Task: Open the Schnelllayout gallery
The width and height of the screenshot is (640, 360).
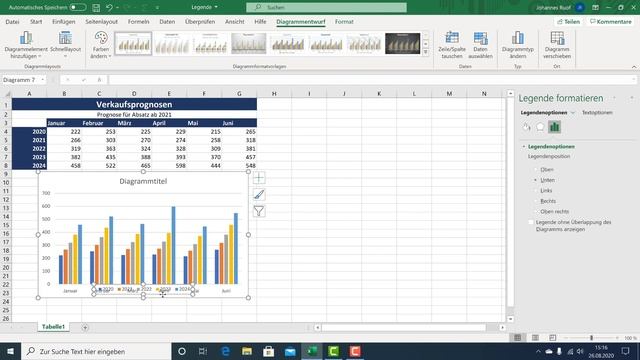Action: (x=65, y=45)
